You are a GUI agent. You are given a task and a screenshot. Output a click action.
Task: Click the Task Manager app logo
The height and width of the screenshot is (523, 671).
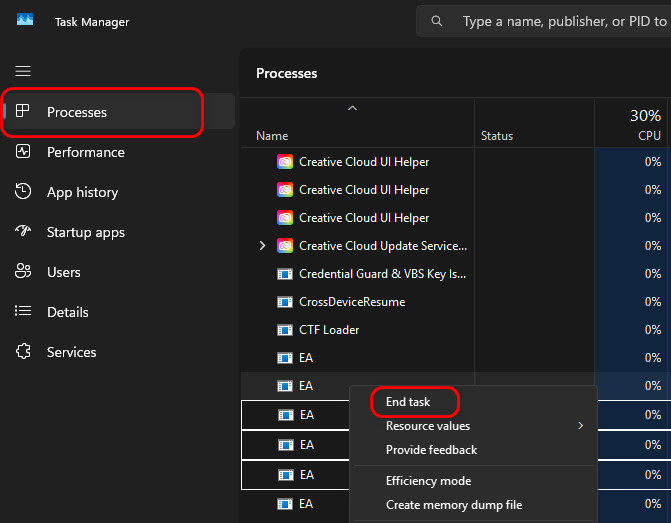click(25, 21)
